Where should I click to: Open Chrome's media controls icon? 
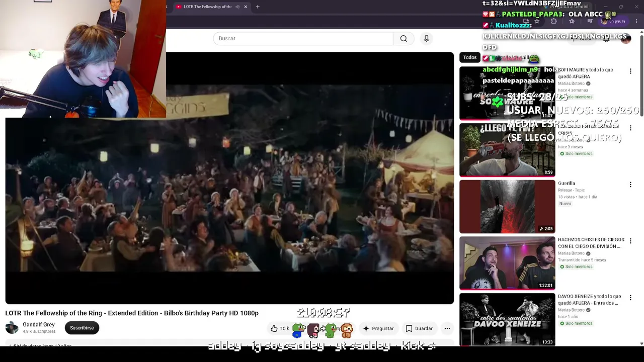[x=590, y=21]
